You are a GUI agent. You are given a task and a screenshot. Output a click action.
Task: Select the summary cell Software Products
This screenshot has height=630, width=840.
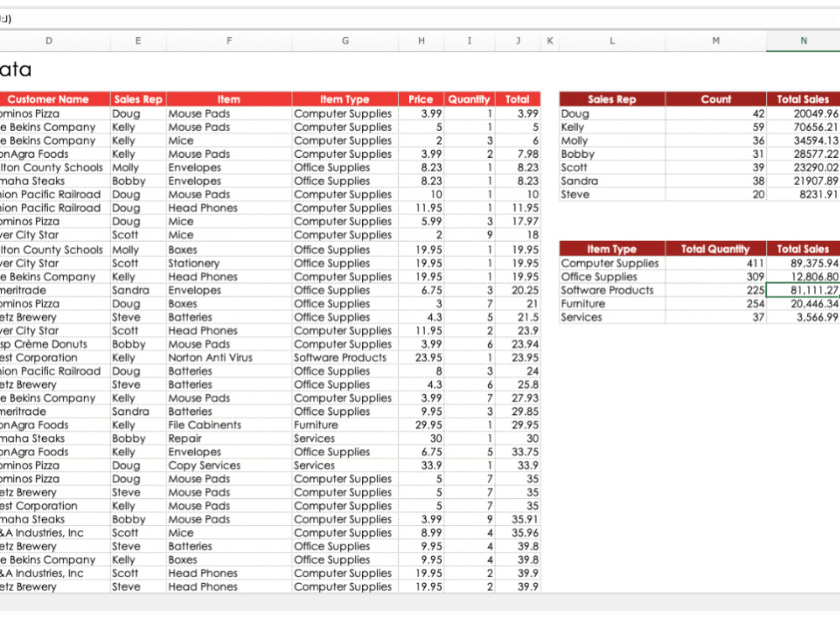612,290
